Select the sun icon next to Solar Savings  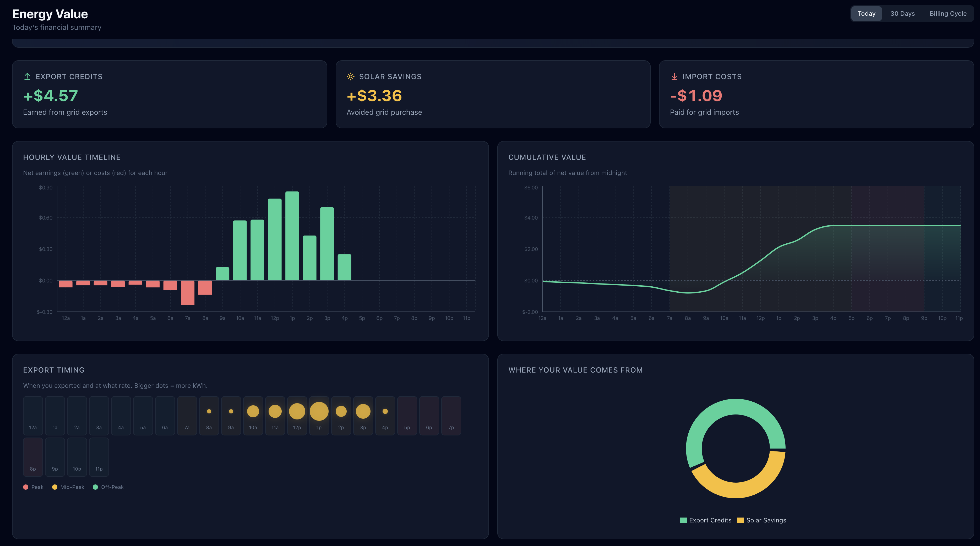pyautogui.click(x=350, y=76)
